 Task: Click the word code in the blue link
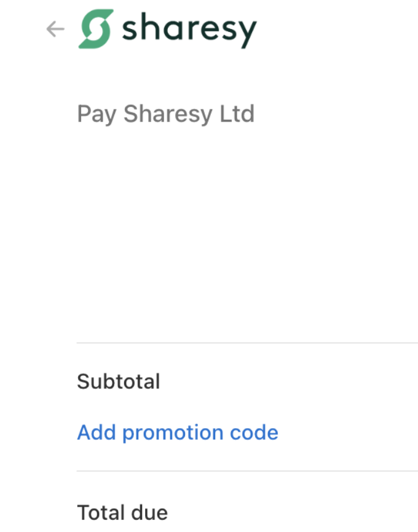click(254, 432)
